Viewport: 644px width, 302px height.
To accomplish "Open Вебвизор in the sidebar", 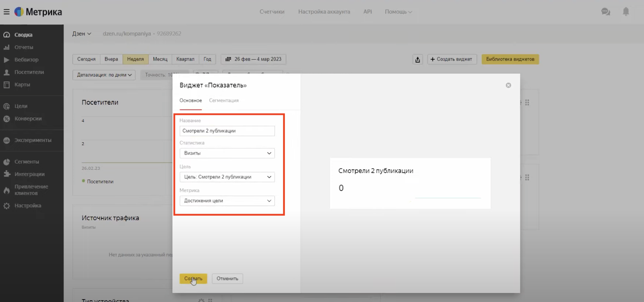I will coord(26,60).
